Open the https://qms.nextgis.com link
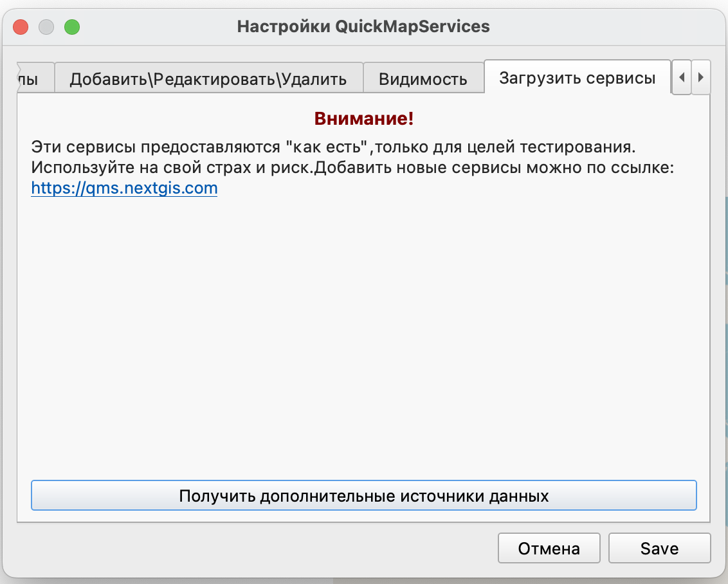728x584 pixels. click(124, 188)
